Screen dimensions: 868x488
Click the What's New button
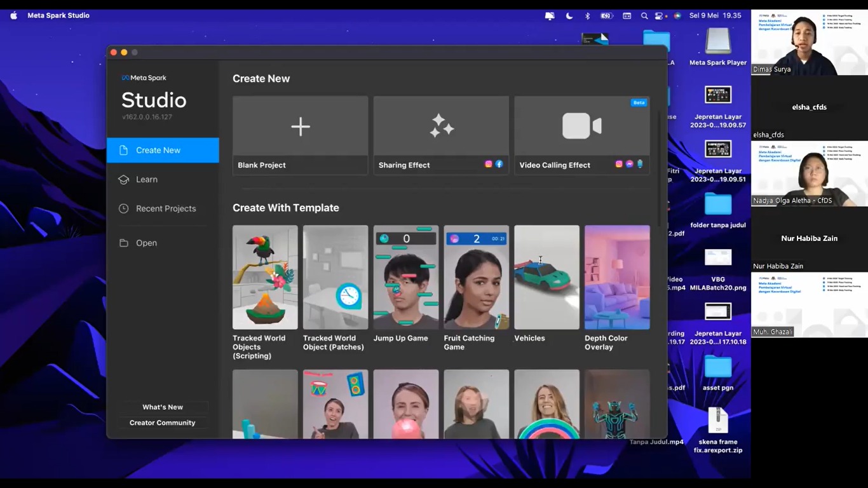point(162,407)
